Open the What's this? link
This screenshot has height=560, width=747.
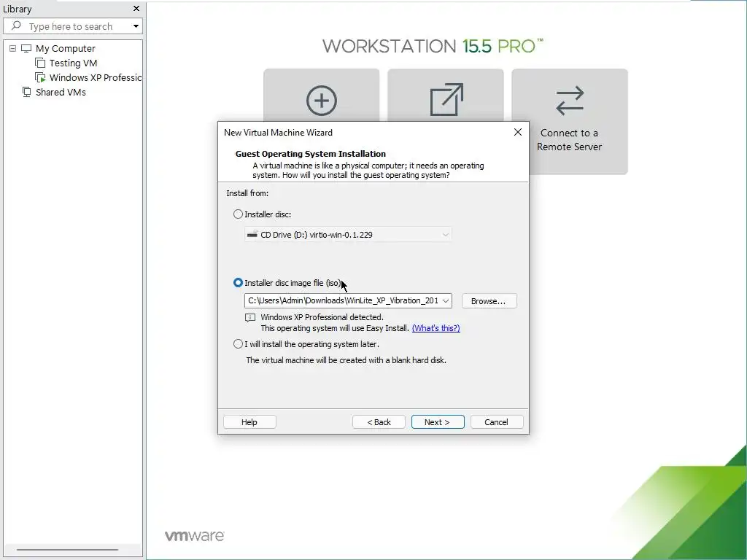(x=436, y=328)
